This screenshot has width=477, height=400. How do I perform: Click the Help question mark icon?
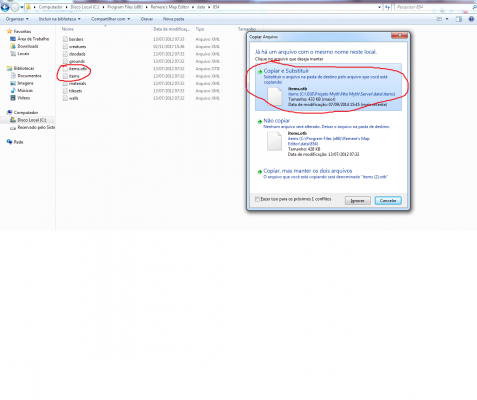pos(471,19)
